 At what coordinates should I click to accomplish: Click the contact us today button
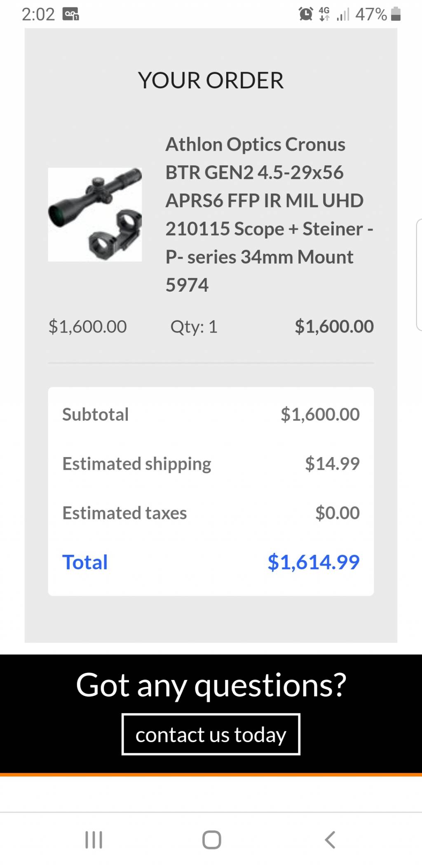(x=211, y=734)
